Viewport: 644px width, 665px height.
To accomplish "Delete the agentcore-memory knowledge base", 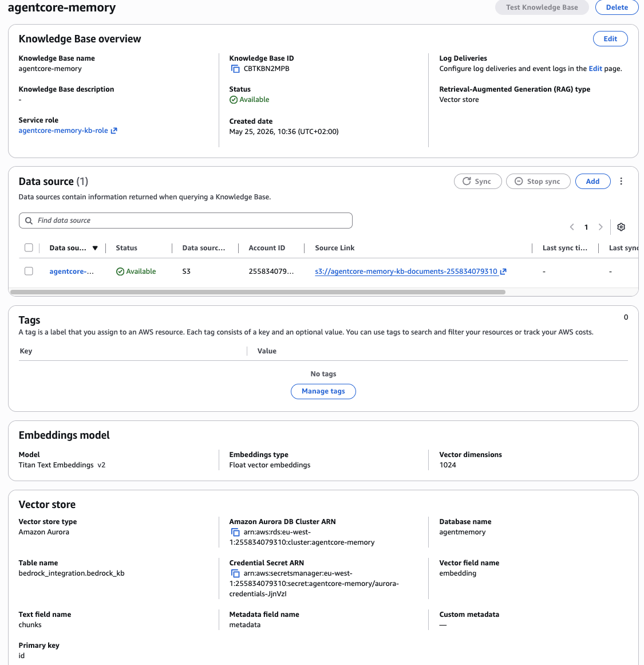I will [x=617, y=7].
